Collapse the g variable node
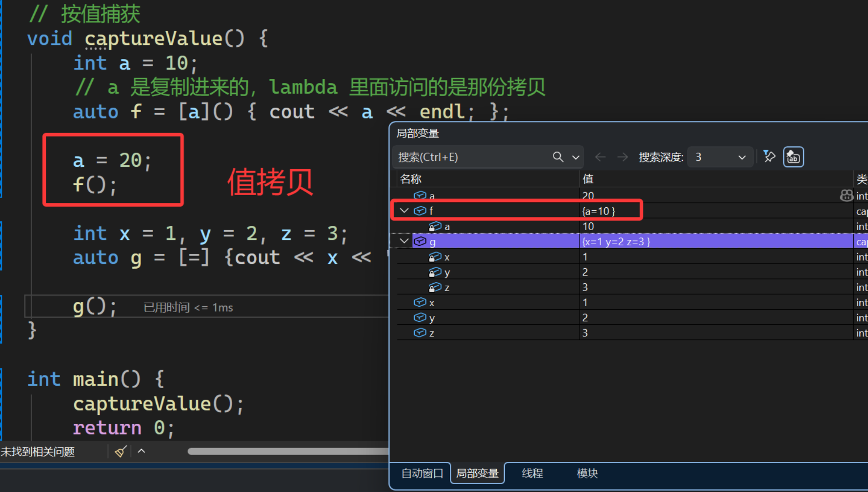 [404, 241]
